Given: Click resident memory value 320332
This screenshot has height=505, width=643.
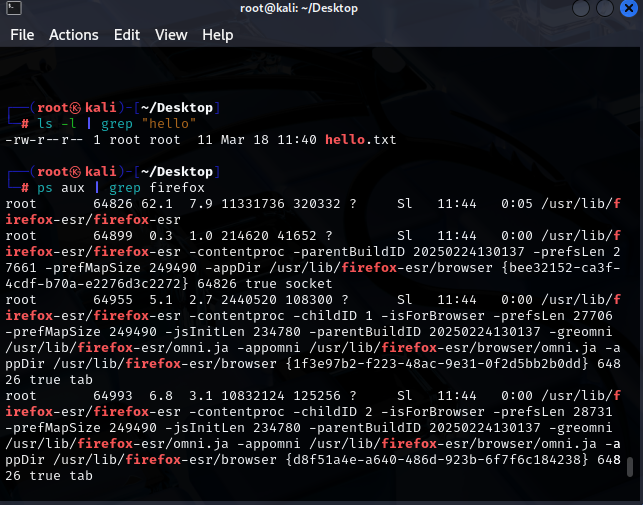Looking at the screenshot, I should click(317, 204).
